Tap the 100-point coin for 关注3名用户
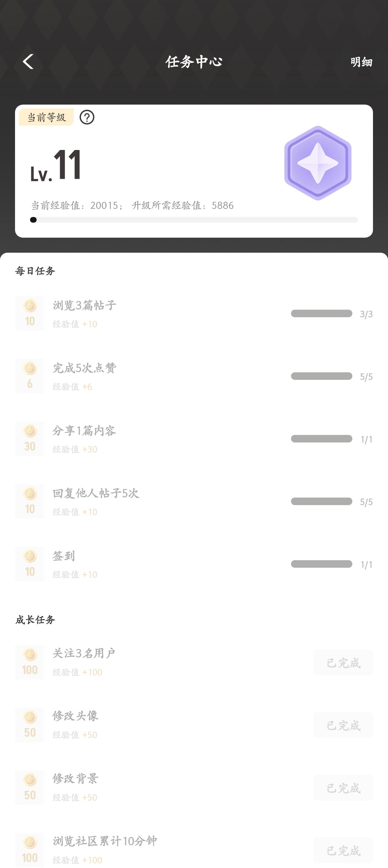 coord(30,662)
